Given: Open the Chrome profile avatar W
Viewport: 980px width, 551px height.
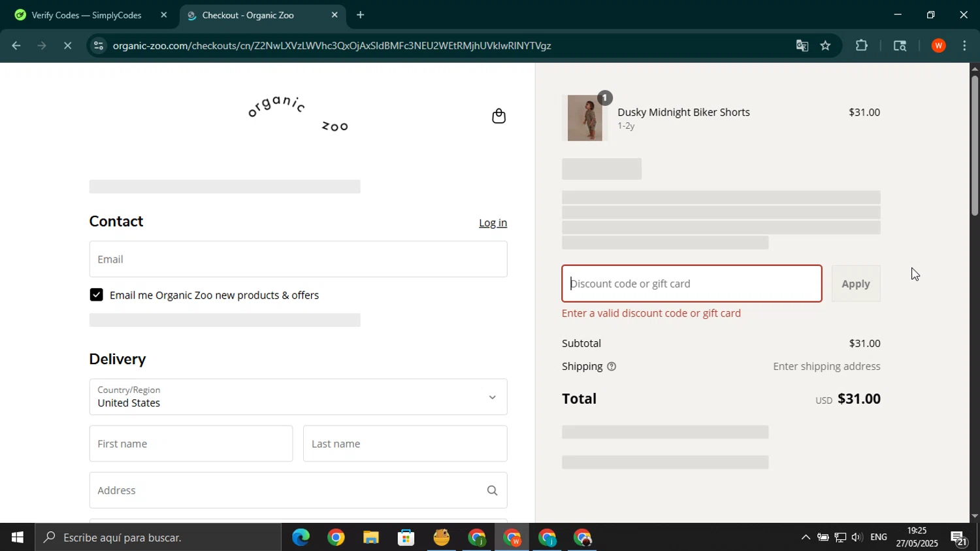Looking at the screenshot, I should point(939,46).
